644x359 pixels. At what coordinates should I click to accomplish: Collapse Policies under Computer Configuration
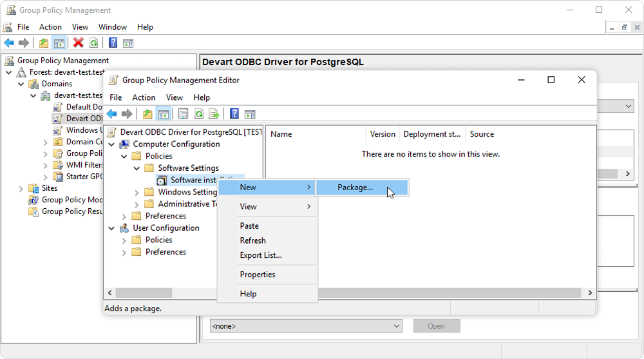click(x=124, y=156)
